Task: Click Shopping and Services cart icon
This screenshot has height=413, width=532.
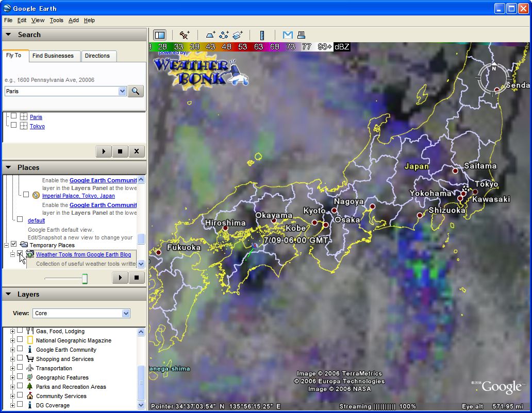Action: [x=30, y=358]
